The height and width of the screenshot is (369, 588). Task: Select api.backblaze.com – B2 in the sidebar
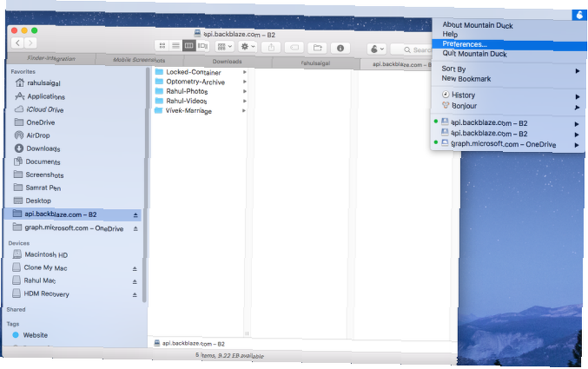coord(72,214)
